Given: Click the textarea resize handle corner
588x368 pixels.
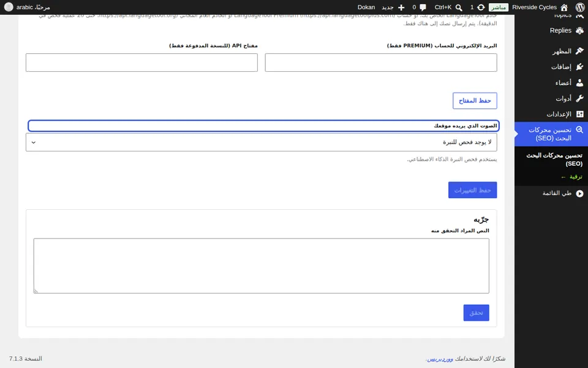Looking at the screenshot, I should coord(36,291).
